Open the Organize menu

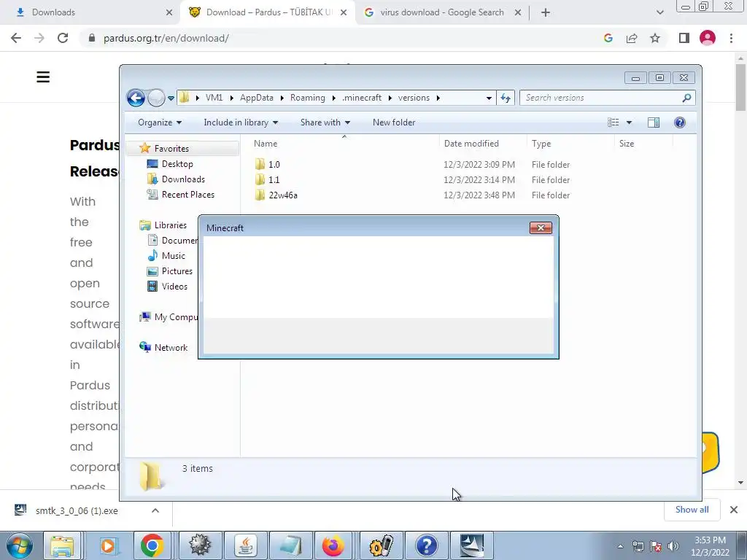tap(160, 122)
